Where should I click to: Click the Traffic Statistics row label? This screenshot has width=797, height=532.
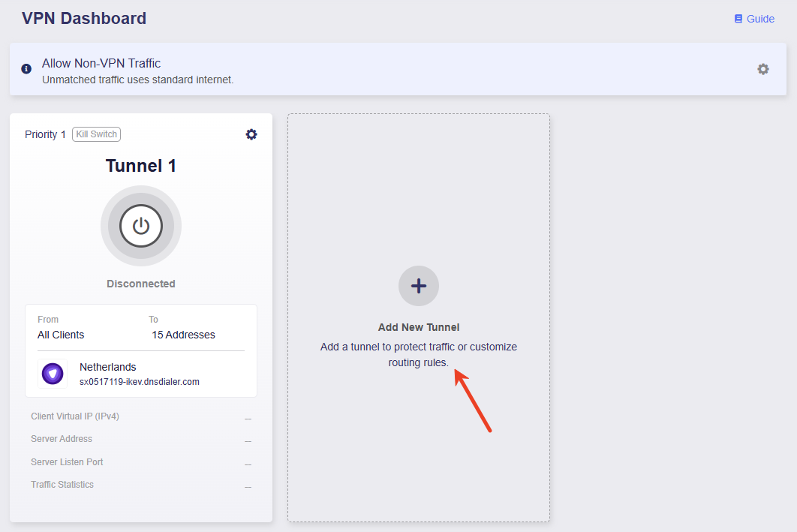pyautogui.click(x=62, y=485)
